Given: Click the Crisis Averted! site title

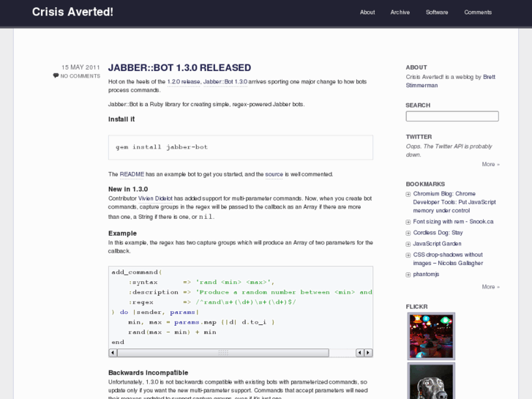Looking at the screenshot, I should [72, 12].
